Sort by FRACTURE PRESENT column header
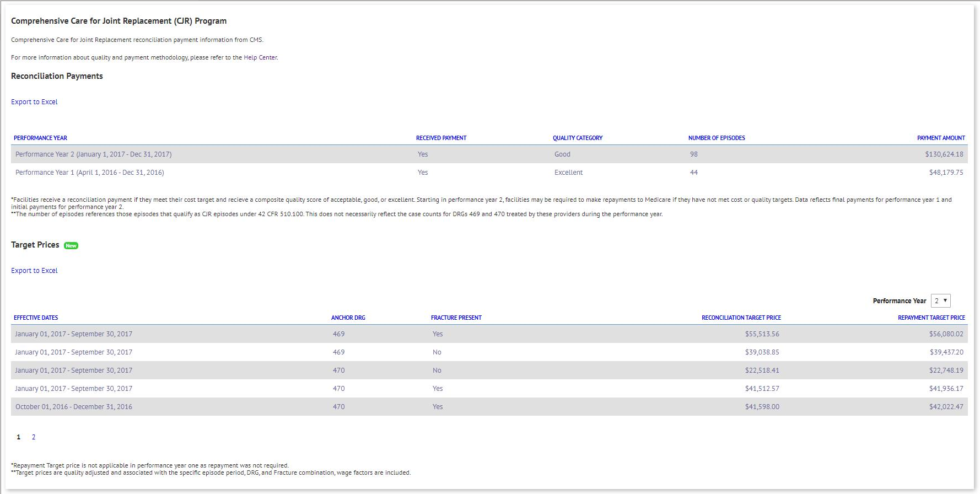Image resolution: width=980 pixels, height=494 pixels. point(456,318)
